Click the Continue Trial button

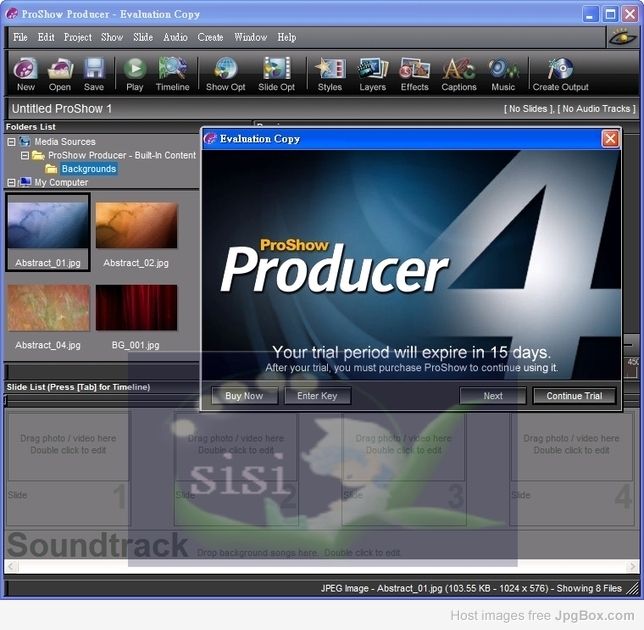coord(574,396)
